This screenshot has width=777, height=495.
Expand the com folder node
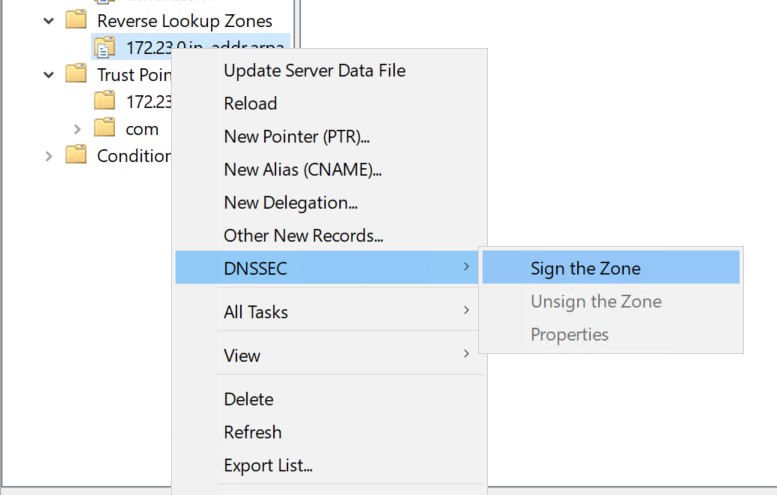coord(77,129)
